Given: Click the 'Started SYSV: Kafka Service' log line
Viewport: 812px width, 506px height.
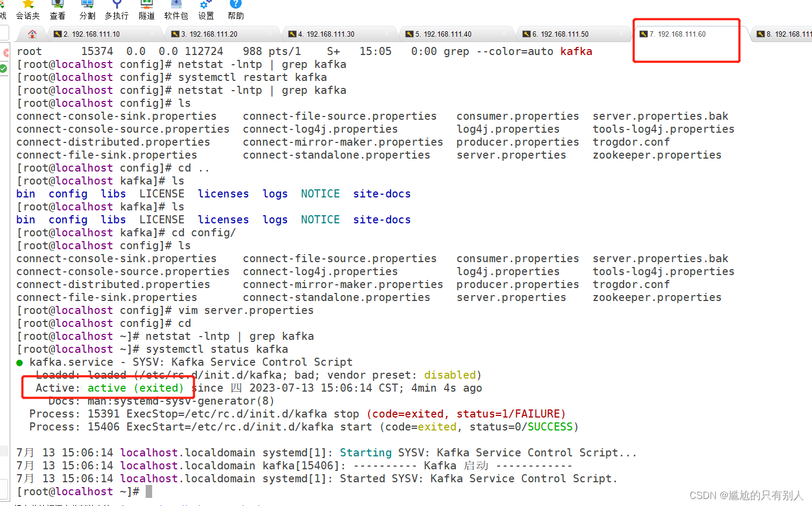Looking at the screenshot, I should pos(317,478).
